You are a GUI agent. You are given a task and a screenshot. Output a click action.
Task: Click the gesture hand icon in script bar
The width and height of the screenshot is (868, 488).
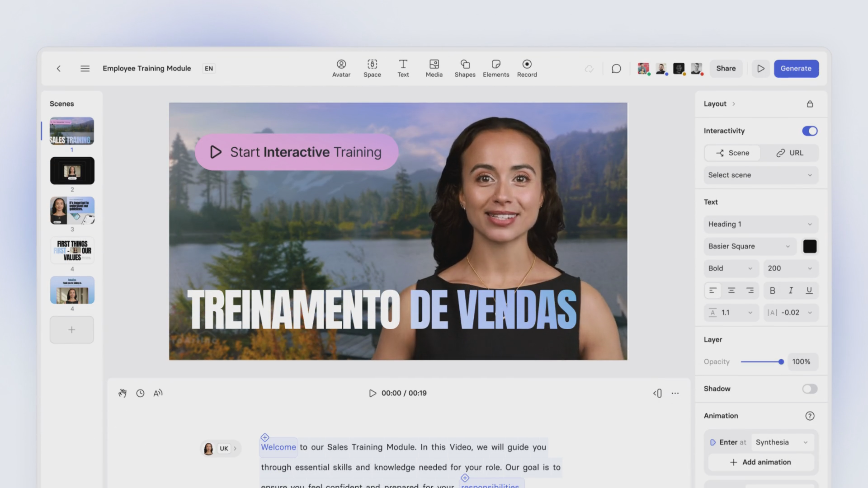[x=123, y=393]
